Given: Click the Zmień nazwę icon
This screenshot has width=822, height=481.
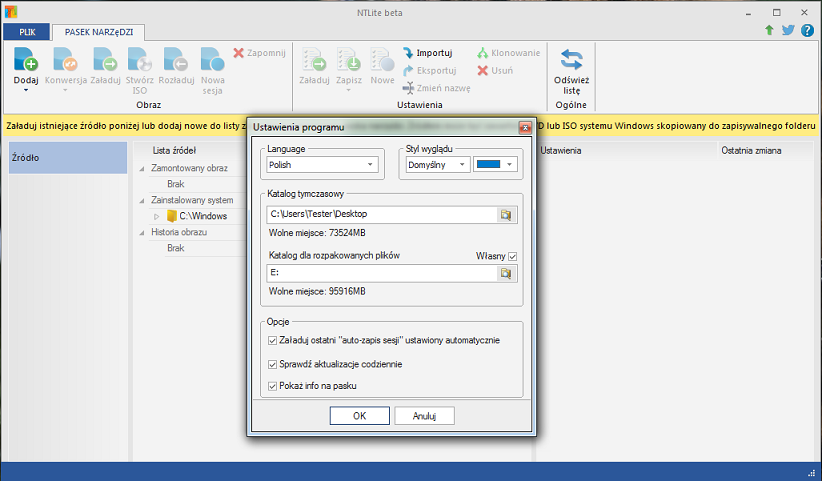Looking at the screenshot, I should point(408,88).
